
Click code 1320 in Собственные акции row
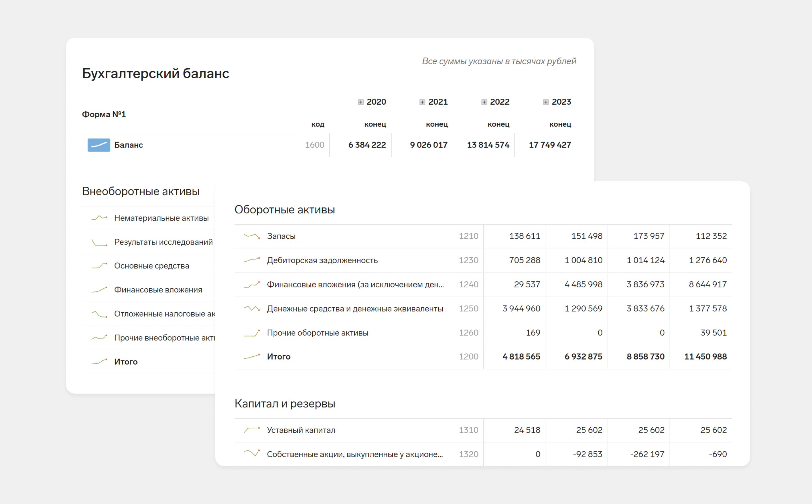tap(469, 454)
